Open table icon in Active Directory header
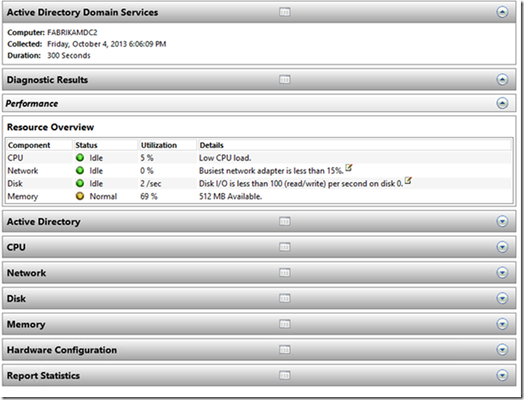This screenshot has width=524, height=400. pos(284,221)
